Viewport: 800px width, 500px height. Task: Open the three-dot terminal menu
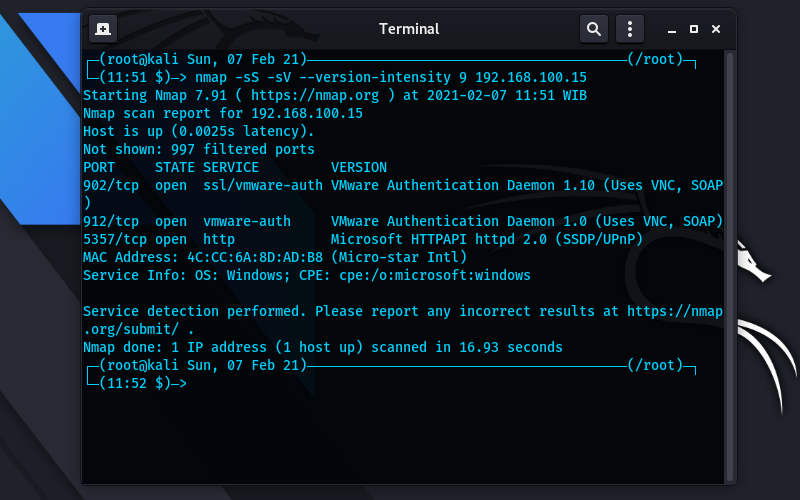click(630, 29)
